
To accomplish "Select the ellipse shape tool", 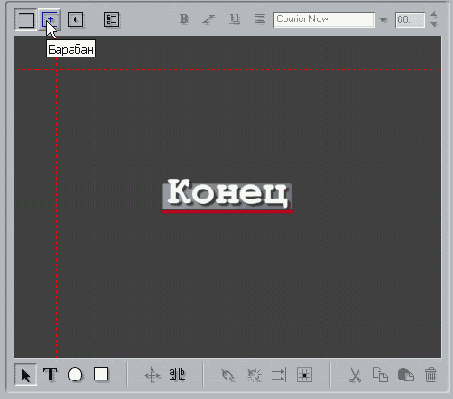I will point(75,374).
